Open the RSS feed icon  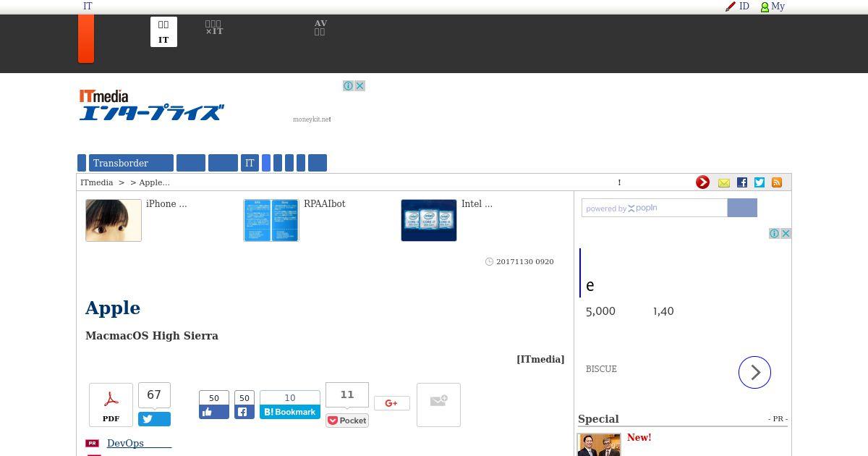(777, 182)
